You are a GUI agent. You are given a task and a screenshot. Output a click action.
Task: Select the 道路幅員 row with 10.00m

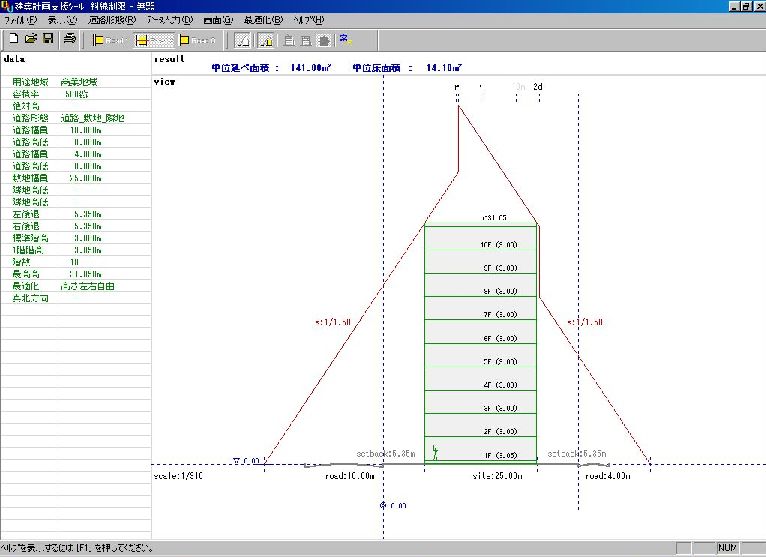coord(76,130)
